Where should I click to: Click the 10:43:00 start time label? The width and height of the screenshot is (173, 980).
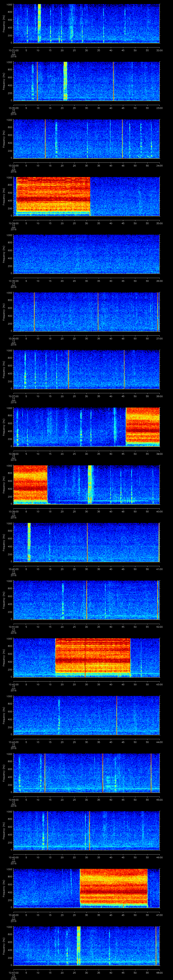pyautogui.click(x=14, y=742)
